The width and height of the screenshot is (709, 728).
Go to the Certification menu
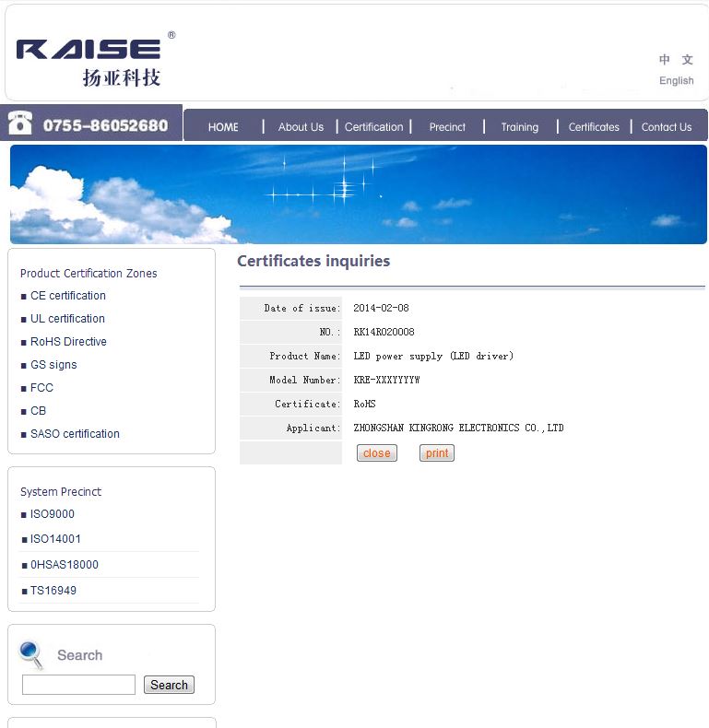pos(373,127)
